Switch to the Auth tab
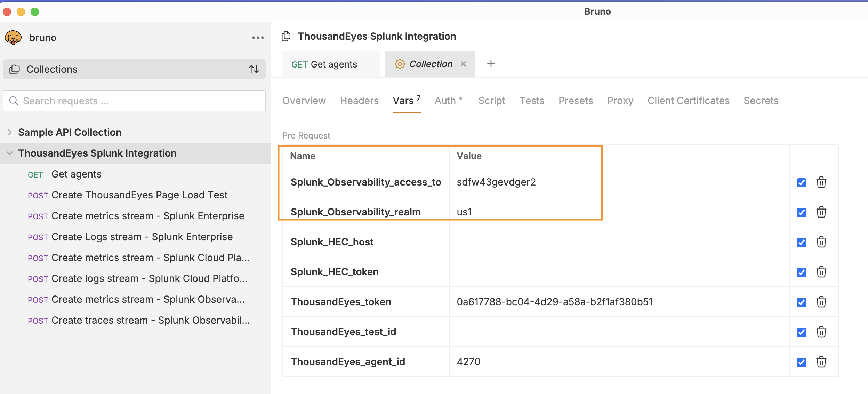Screen dimensions: 868x394 coord(445,101)
